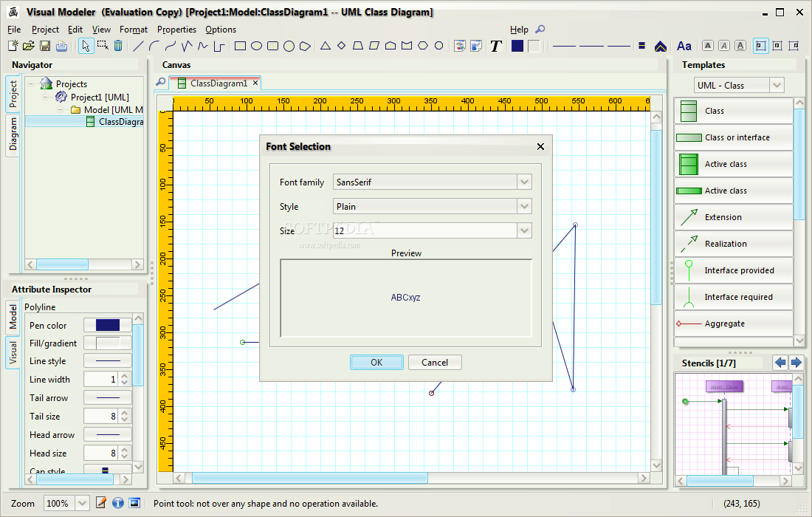This screenshot has height=517, width=812.
Task: Toggle the underlined A text style button
Action: [x=740, y=46]
